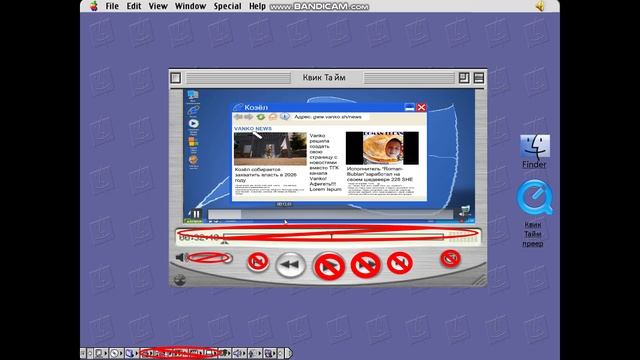This screenshot has width=640, height=360.
Task: Open the CD module's popup arrow
Action: pyautogui.click(x=121, y=353)
